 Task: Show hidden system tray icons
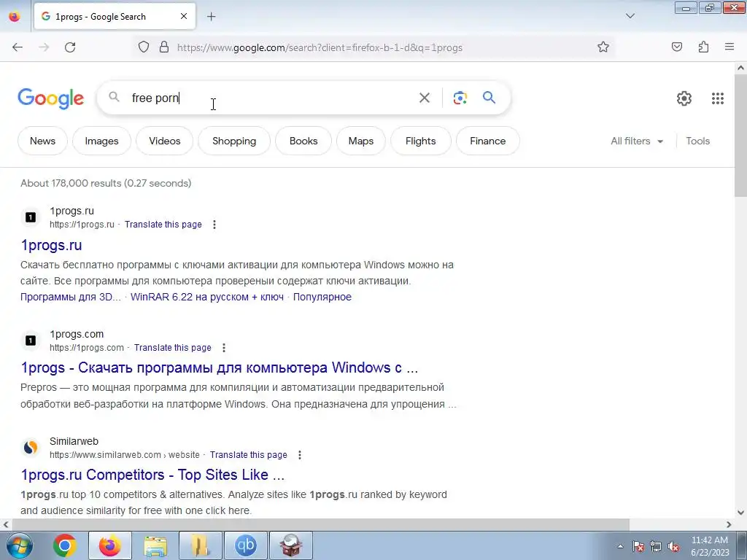(620, 546)
